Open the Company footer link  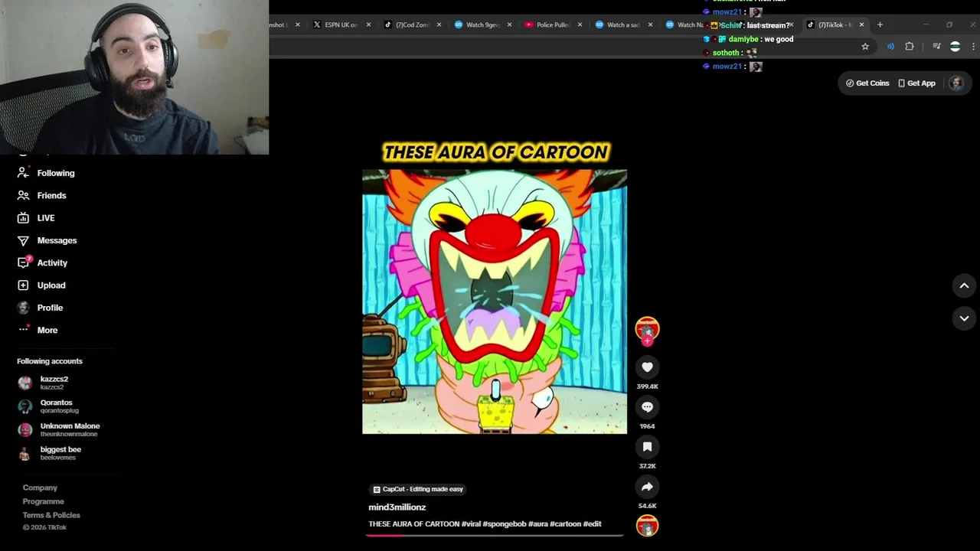pos(40,487)
